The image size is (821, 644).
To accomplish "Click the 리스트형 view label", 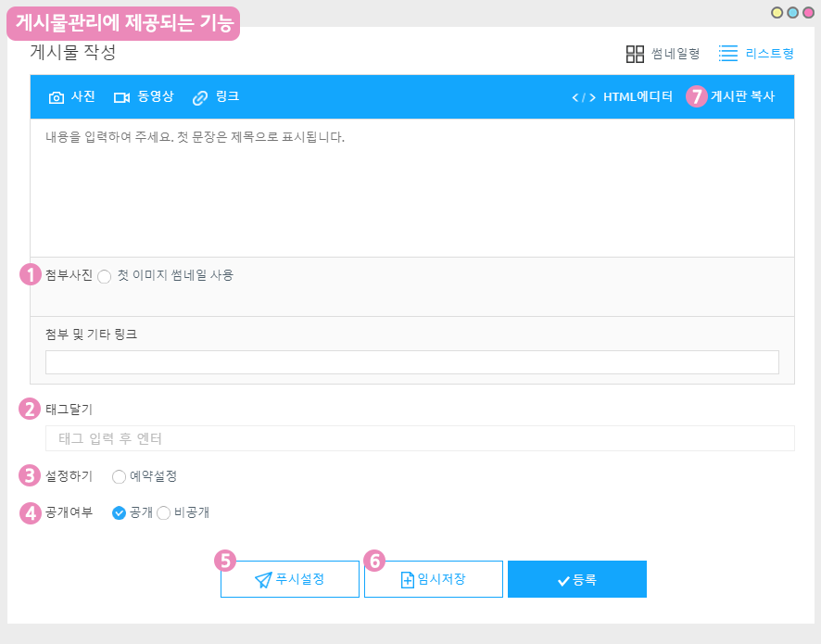I will (769, 54).
